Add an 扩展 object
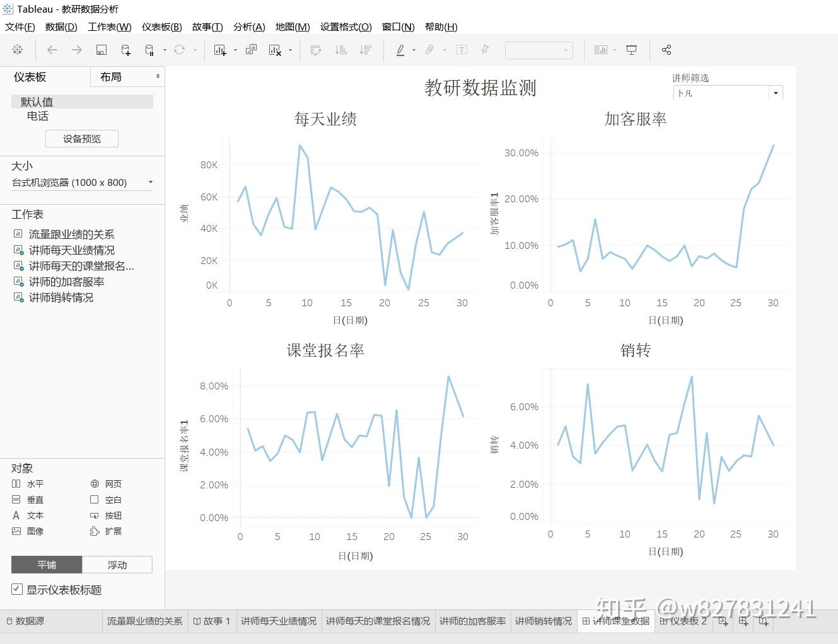This screenshot has height=644, width=838. coord(106,531)
